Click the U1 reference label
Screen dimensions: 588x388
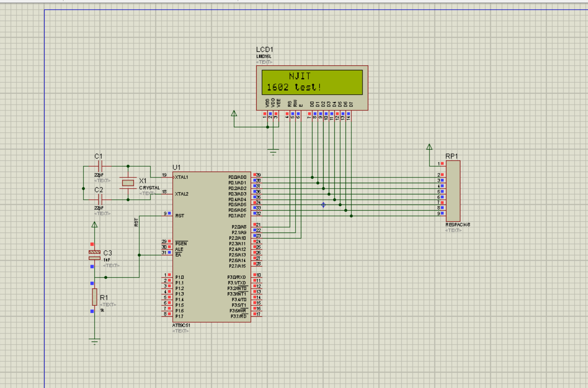click(x=177, y=167)
